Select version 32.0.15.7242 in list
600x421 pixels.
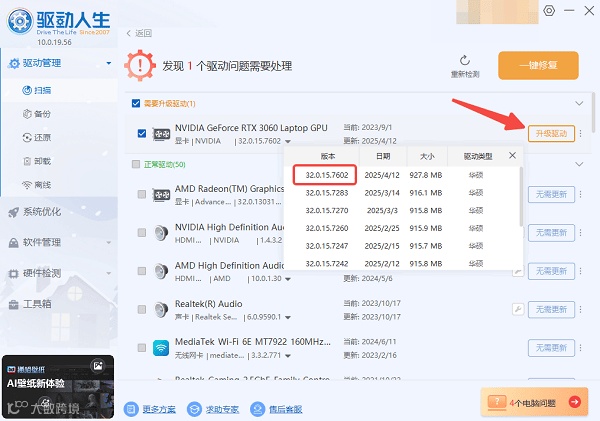click(327, 264)
